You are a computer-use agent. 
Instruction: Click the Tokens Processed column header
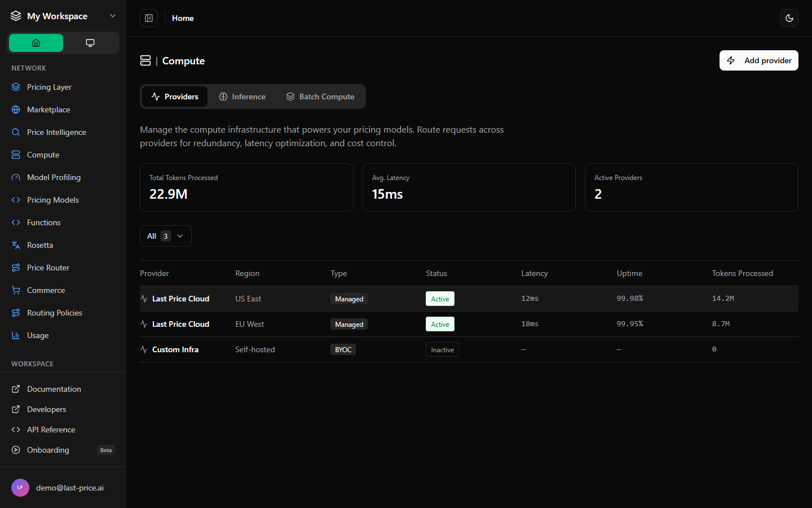point(742,273)
